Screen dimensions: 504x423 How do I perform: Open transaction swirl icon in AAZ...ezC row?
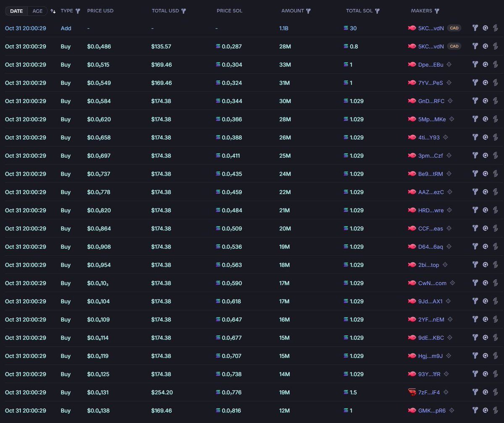[495, 192]
